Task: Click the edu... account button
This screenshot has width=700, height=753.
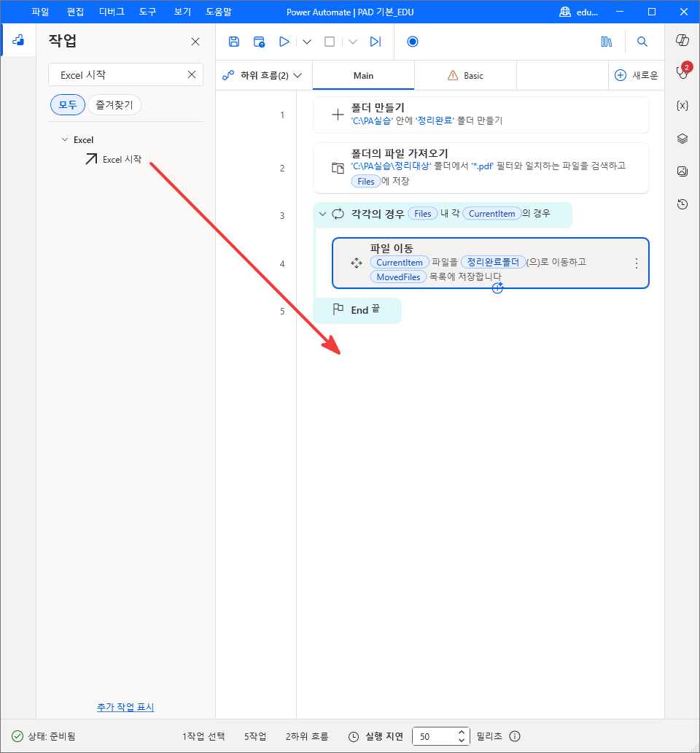Action: (579, 12)
